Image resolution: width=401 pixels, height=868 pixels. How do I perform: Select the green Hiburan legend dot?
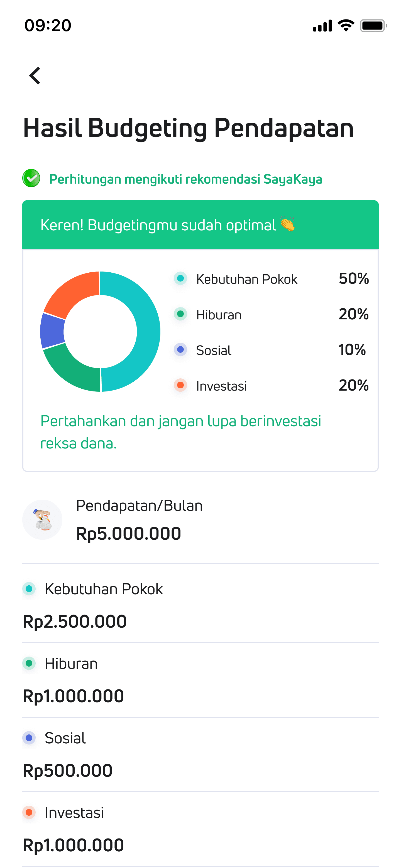[x=180, y=314]
